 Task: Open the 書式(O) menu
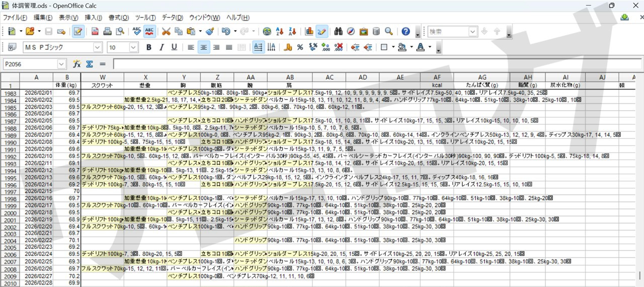coord(118,18)
